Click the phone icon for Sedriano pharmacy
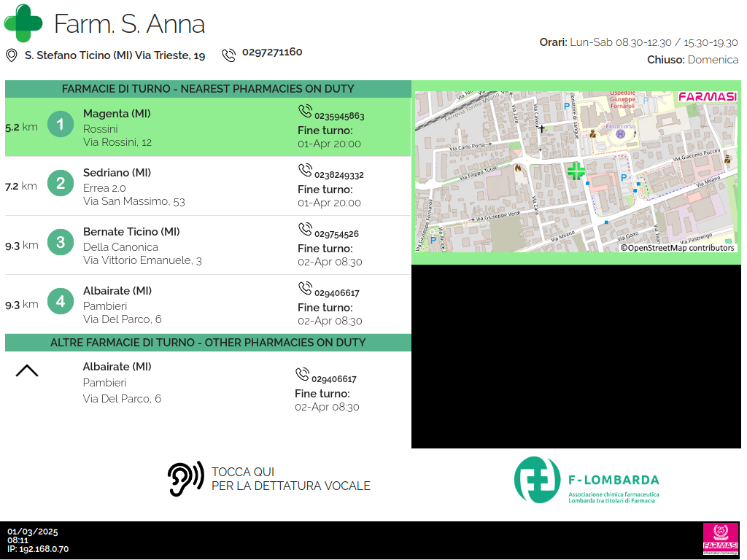The width and height of the screenshot is (747, 560). click(x=305, y=170)
